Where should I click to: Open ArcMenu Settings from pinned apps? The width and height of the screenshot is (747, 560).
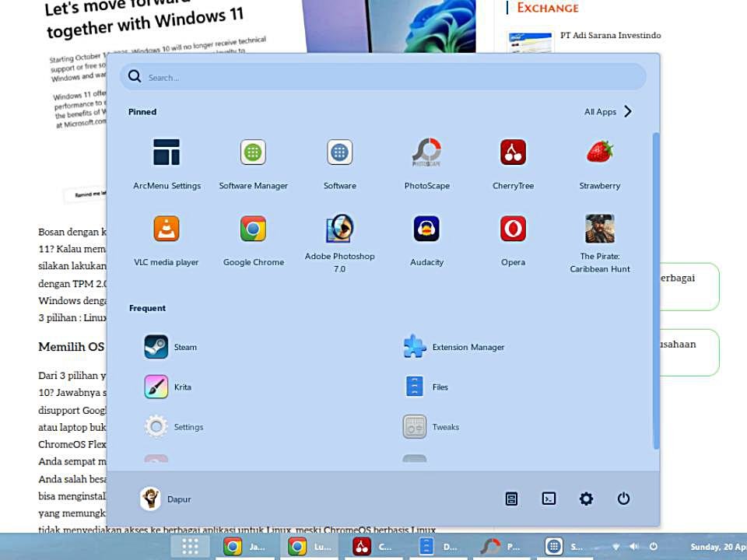pyautogui.click(x=167, y=164)
